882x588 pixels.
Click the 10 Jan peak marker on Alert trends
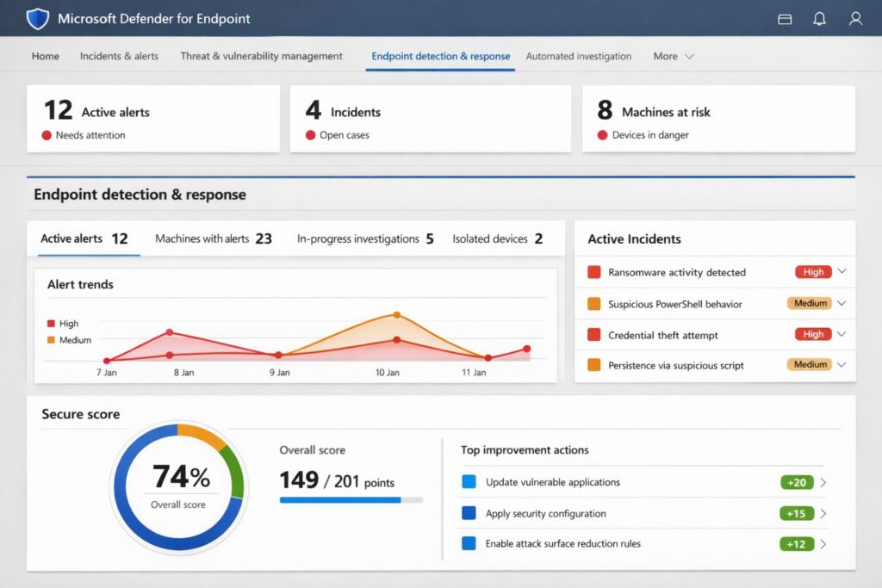397,316
